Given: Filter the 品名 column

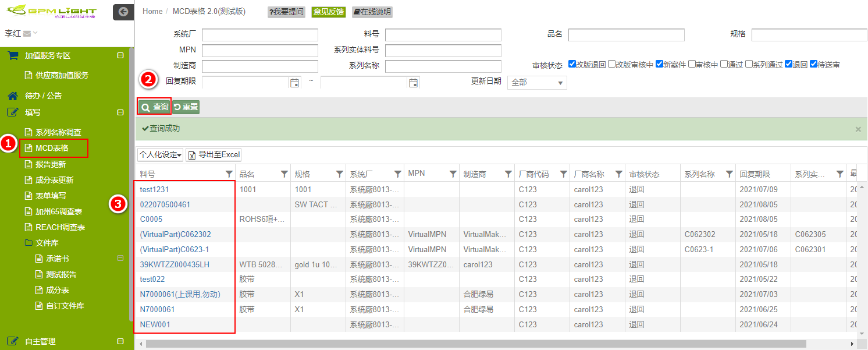Looking at the screenshot, I should pyautogui.click(x=284, y=174).
